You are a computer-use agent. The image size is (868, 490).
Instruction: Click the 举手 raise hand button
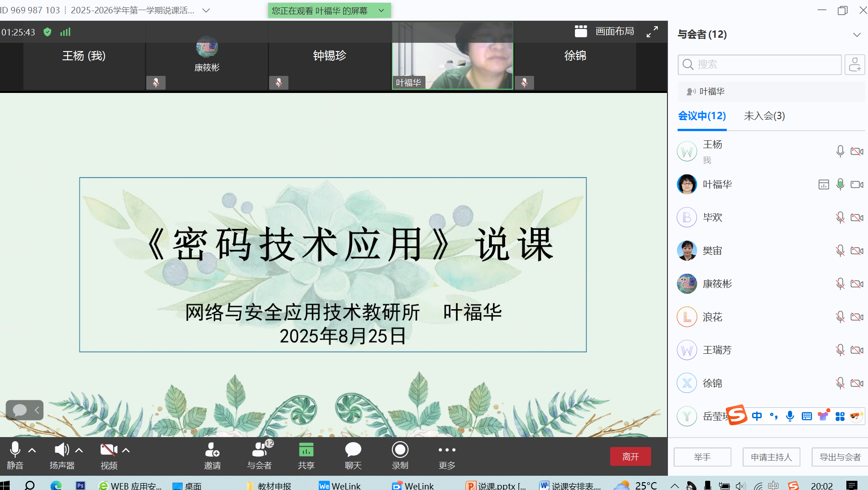[702, 457]
